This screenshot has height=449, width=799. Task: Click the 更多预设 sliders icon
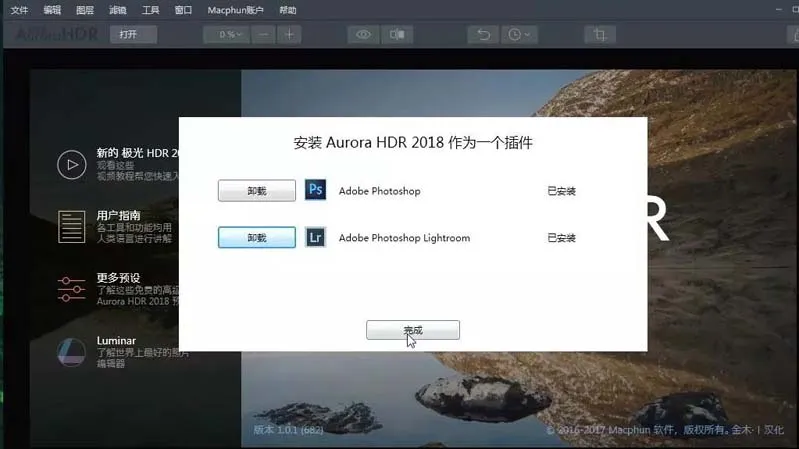(71, 289)
